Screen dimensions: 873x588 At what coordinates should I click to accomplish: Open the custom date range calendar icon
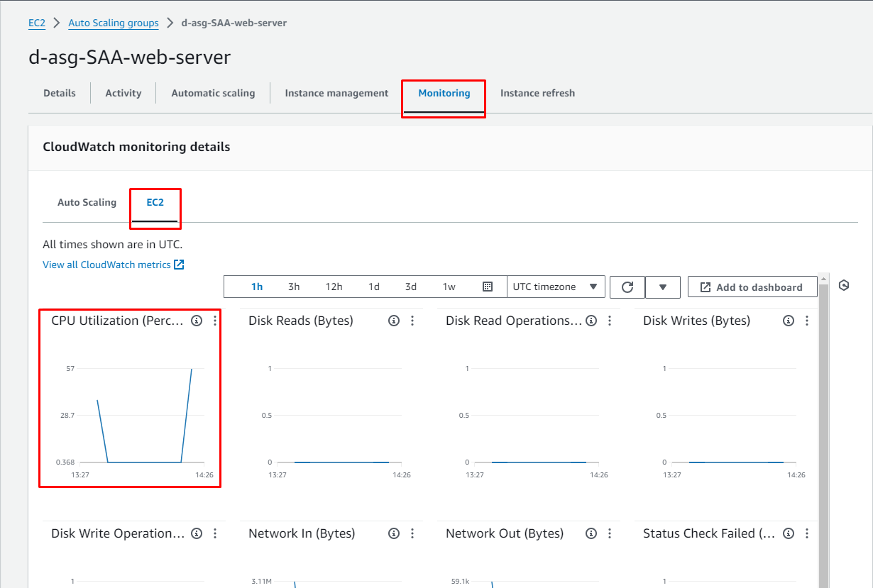click(x=488, y=287)
